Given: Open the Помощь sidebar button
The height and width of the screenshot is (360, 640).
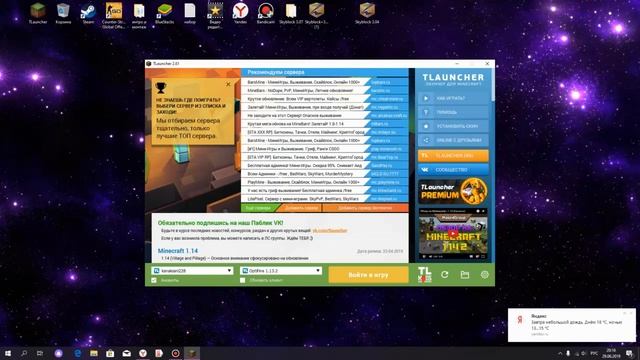Looking at the screenshot, I should coord(453,112).
